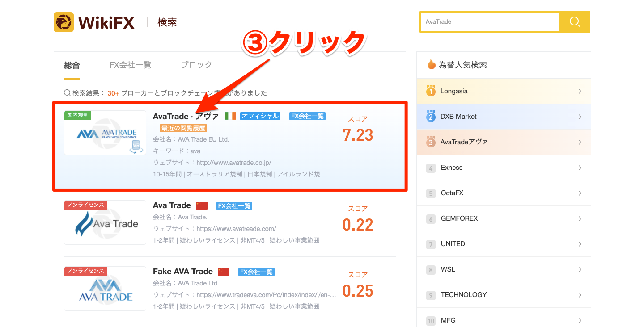The width and height of the screenshot is (644, 327).
Task: Expand the Exness row chevron
Action: (x=580, y=168)
